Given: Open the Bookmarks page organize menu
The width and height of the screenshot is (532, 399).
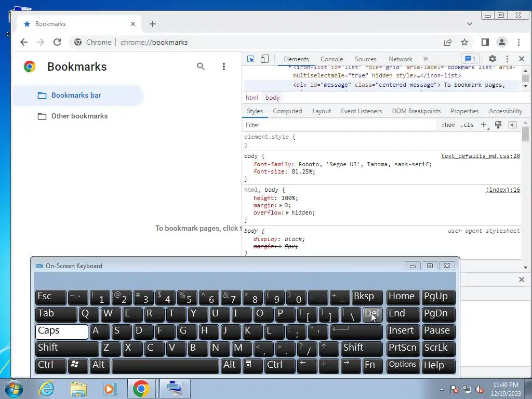Looking at the screenshot, I should (x=223, y=66).
